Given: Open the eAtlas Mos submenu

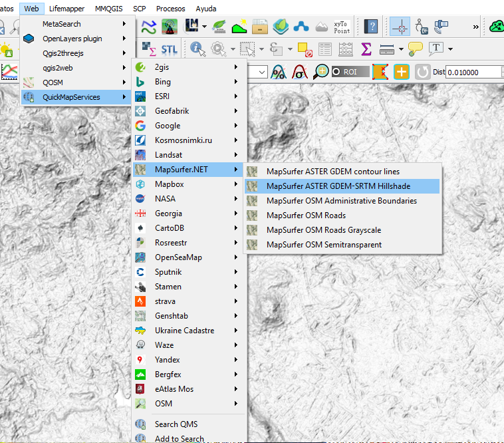Looking at the screenshot, I should pos(189,389).
